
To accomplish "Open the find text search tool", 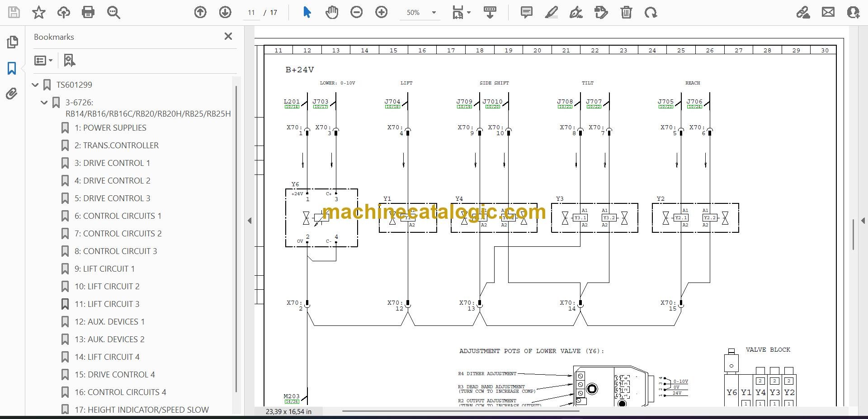I will (x=113, y=12).
